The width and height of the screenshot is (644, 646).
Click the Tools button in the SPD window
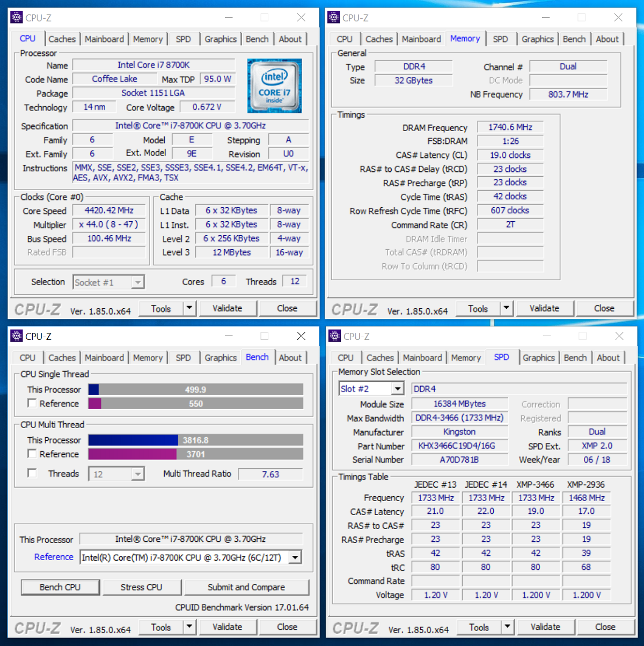point(479,627)
